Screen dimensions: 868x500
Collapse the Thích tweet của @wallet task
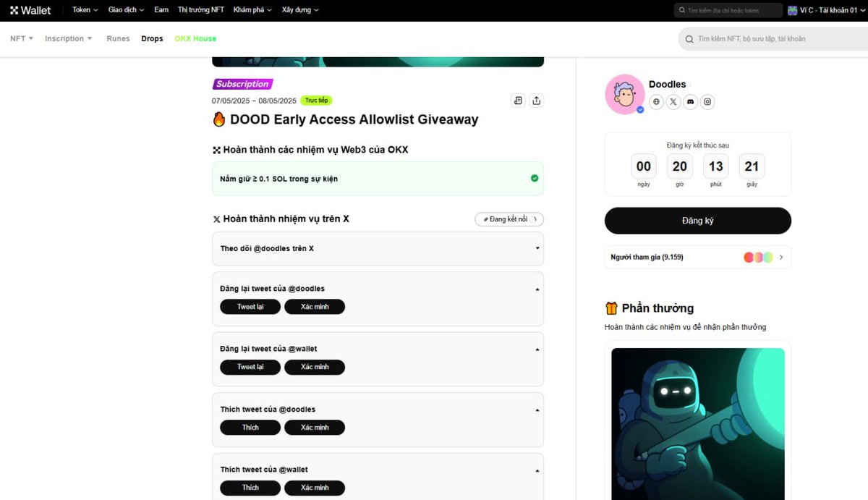pos(537,470)
